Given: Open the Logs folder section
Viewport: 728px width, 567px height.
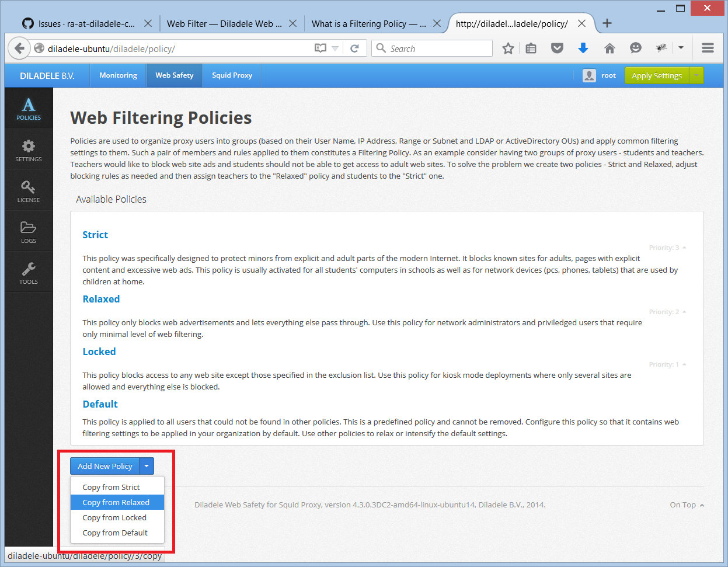Looking at the screenshot, I should click(29, 232).
